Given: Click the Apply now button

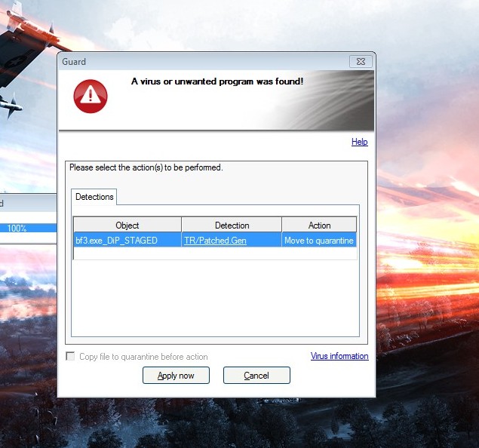Looking at the screenshot, I should [x=176, y=376].
